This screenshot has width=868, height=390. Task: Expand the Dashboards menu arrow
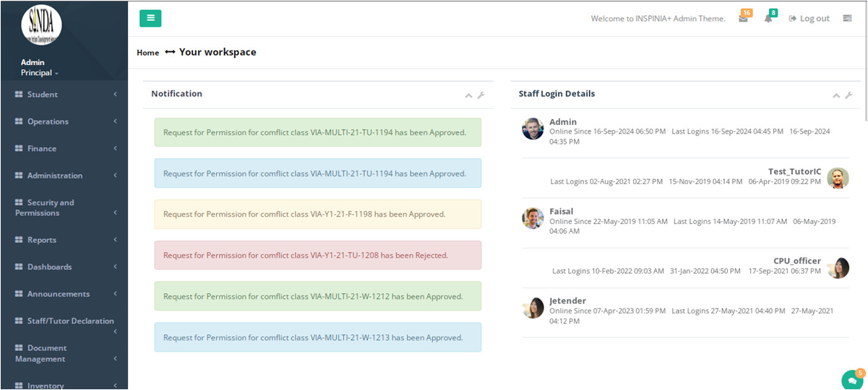(116, 267)
